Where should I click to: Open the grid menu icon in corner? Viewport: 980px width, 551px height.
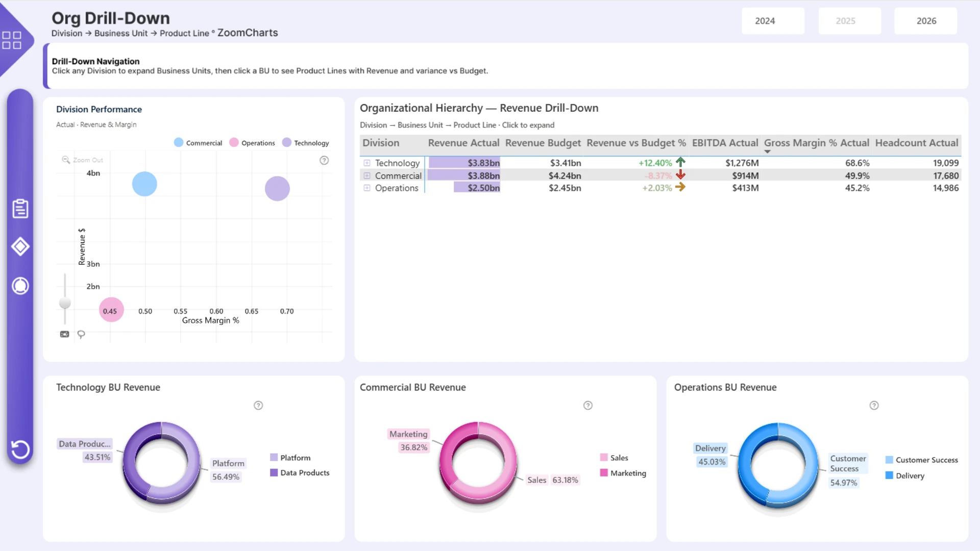(12, 40)
